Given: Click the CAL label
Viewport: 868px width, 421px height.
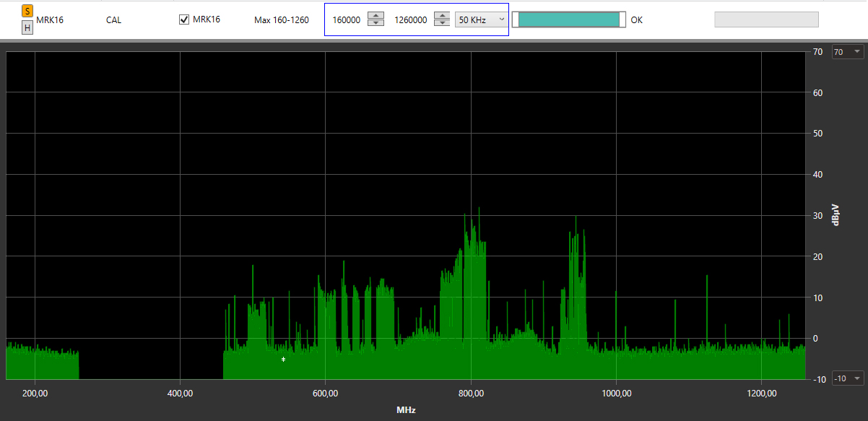Looking at the screenshot, I should (113, 20).
